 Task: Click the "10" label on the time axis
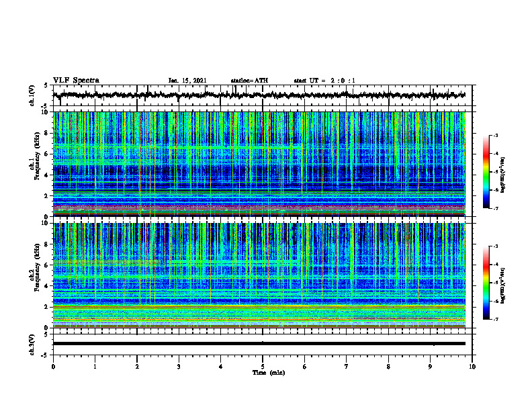(472, 367)
